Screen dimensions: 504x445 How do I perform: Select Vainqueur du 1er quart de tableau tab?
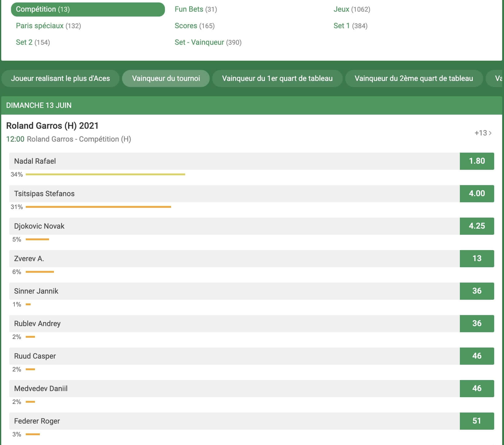click(277, 78)
